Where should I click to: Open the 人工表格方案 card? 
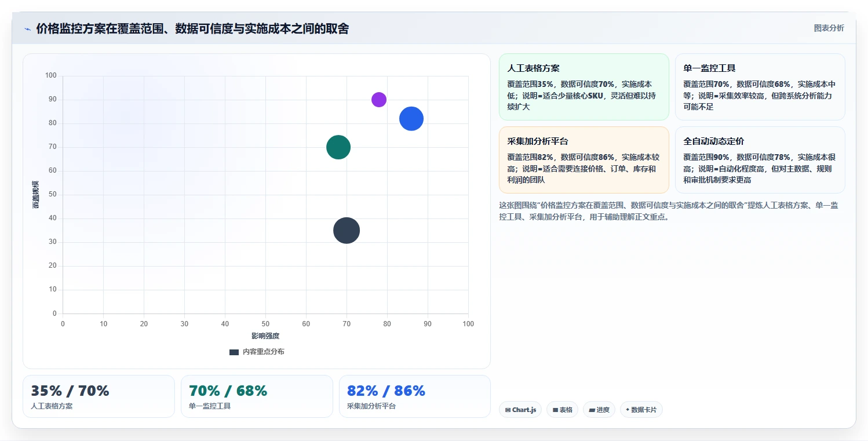tap(584, 87)
